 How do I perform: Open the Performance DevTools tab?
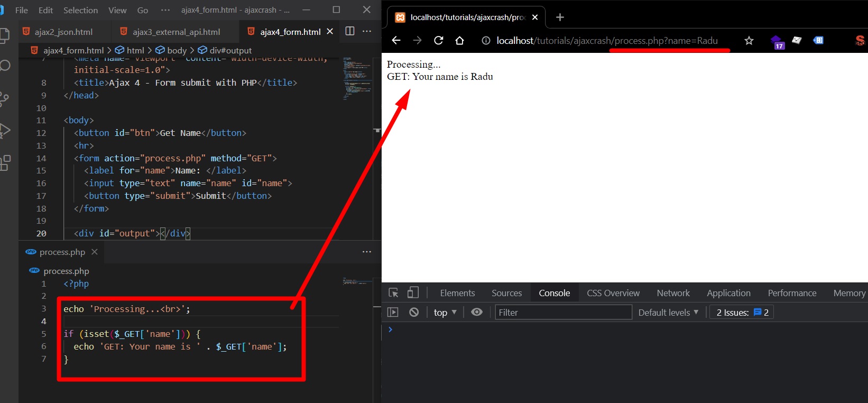coord(792,292)
